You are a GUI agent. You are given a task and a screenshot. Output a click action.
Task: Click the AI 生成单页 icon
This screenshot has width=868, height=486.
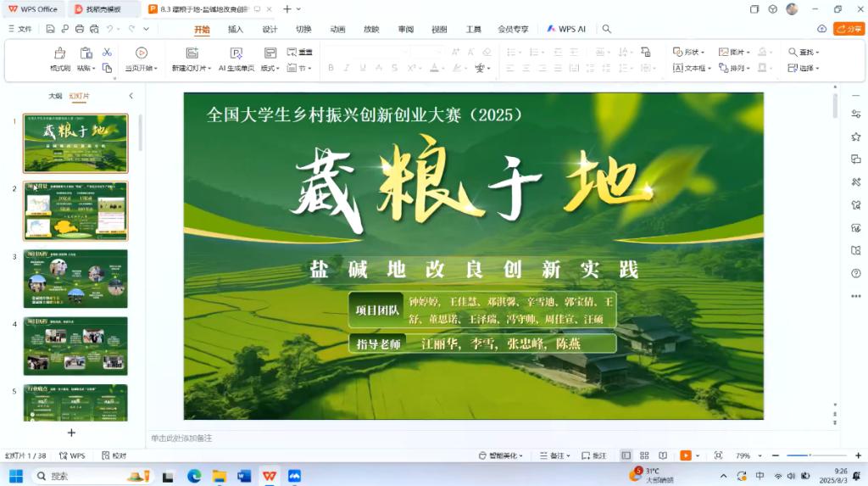pyautogui.click(x=236, y=53)
